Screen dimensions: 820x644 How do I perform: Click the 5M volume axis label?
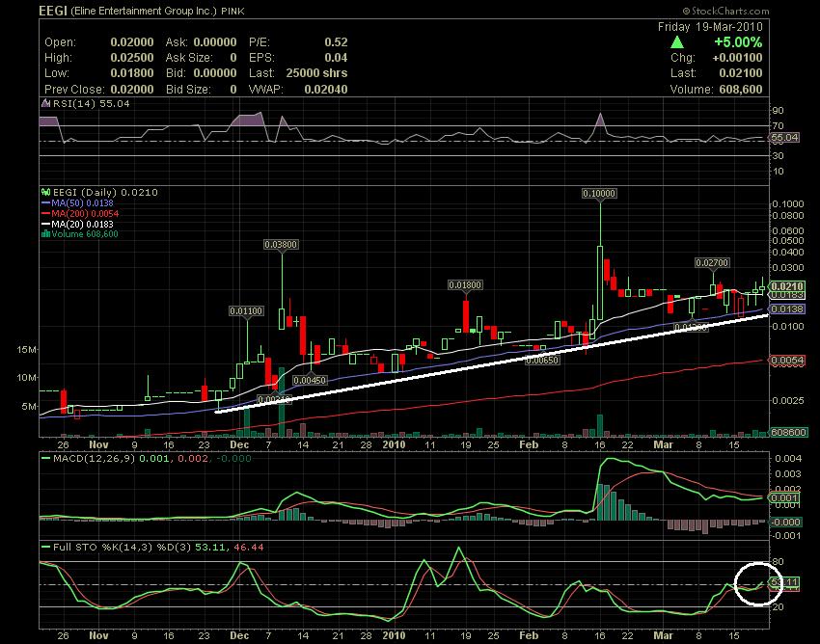pyautogui.click(x=29, y=406)
